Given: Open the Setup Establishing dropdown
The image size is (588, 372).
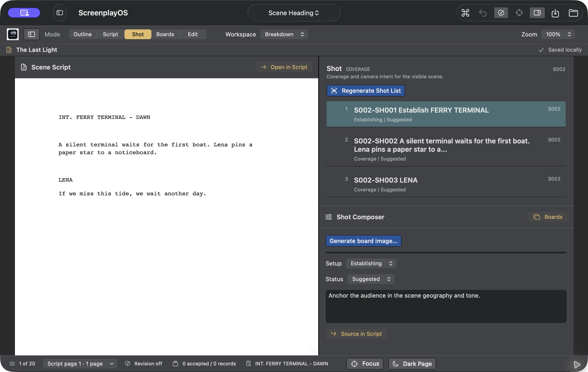Looking at the screenshot, I should (371, 263).
